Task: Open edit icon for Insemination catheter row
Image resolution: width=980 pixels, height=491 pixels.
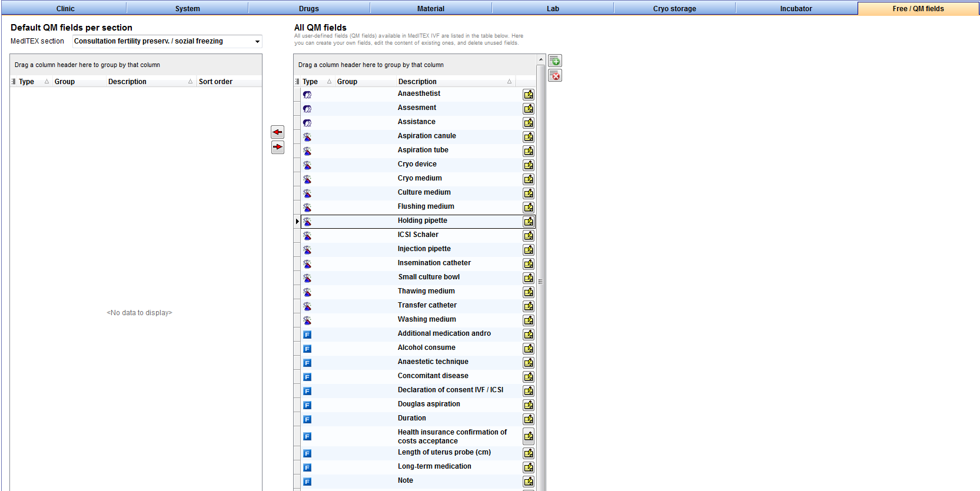Action: (x=529, y=264)
